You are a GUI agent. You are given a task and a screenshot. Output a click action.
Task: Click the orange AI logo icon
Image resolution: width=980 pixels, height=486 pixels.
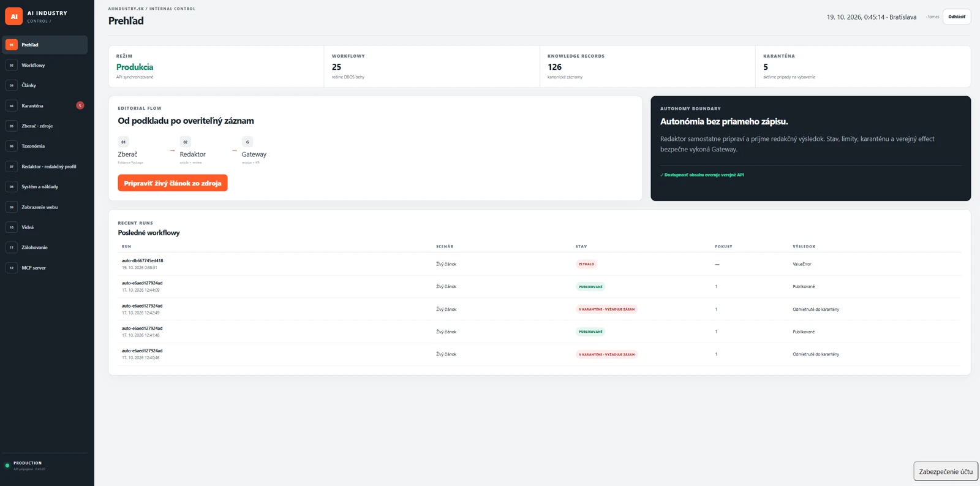(13, 17)
